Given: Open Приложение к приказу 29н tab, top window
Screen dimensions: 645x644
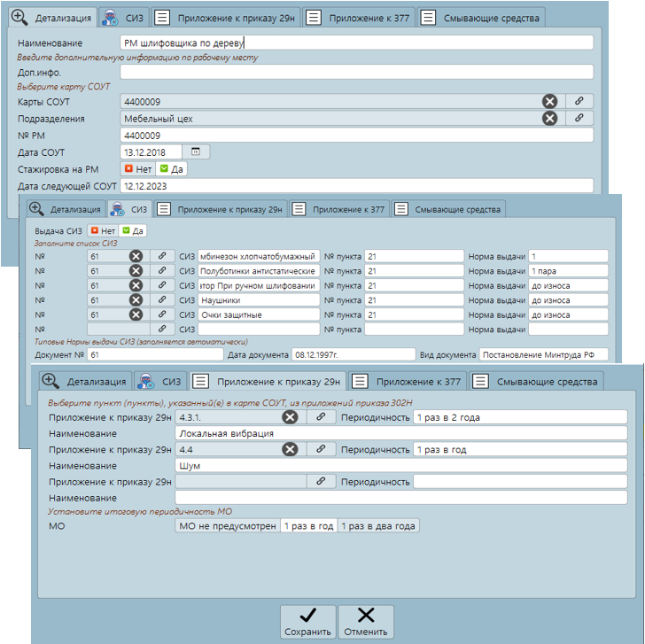Looking at the screenshot, I should (x=226, y=18).
